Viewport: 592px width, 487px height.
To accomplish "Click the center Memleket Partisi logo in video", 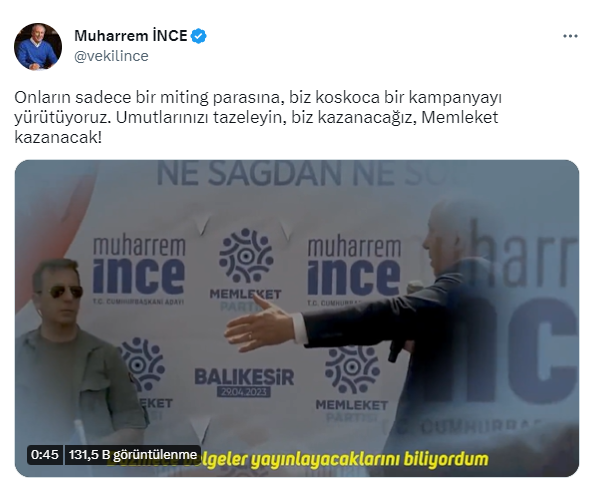I will click(x=246, y=269).
